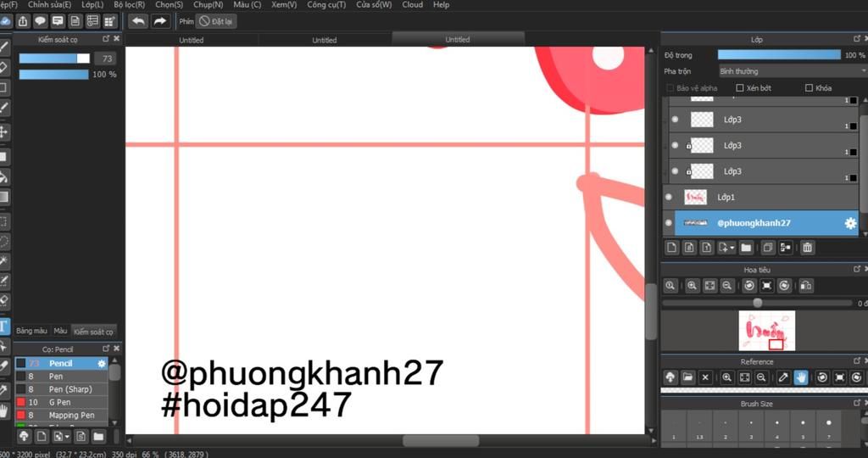Select the Gradient tool
Image resolution: width=868 pixels, height=458 pixels.
[4, 197]
